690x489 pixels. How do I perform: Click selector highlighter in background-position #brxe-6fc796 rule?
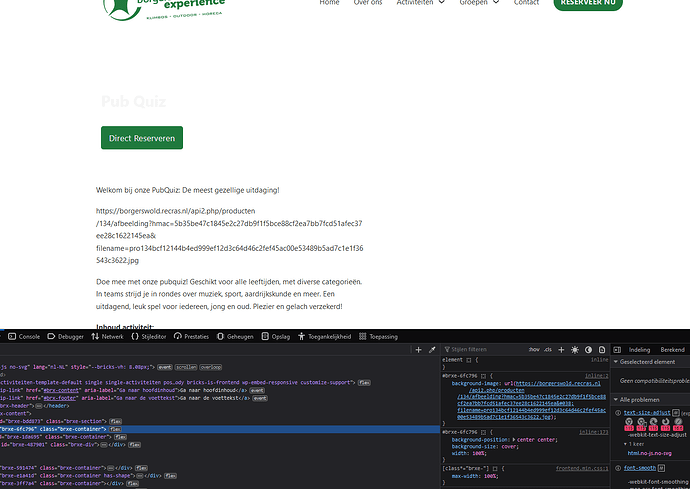point(483,432)
